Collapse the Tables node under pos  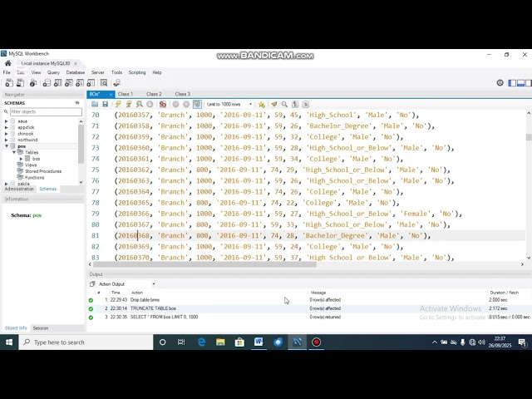(x=14, y=152)
